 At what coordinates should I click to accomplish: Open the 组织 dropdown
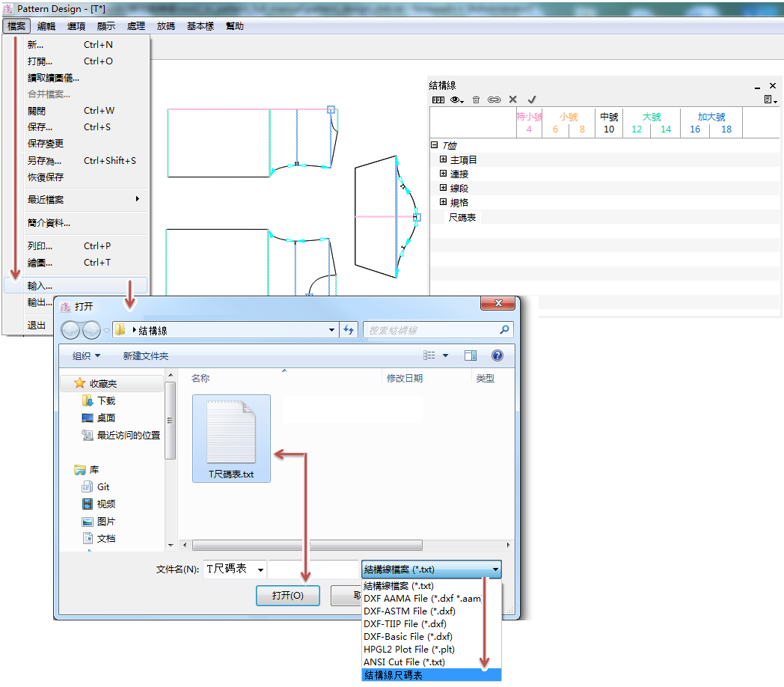(x=86, y=355)
